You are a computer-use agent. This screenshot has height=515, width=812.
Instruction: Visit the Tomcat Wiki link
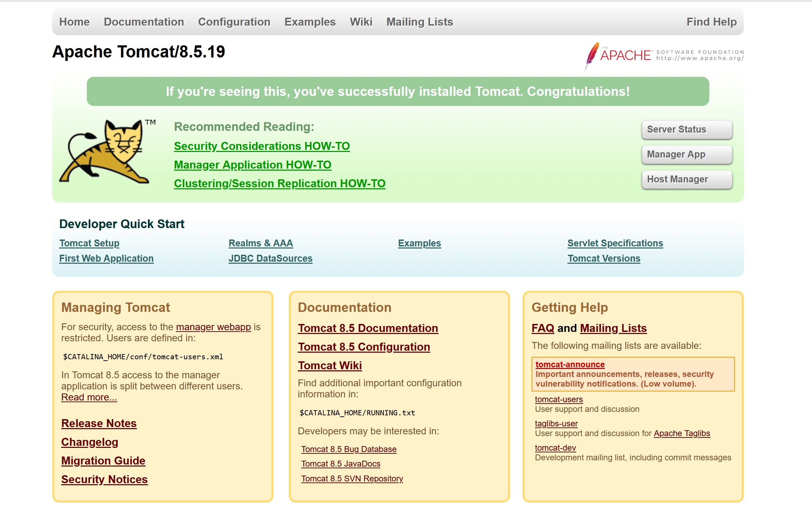coord(330,365)
